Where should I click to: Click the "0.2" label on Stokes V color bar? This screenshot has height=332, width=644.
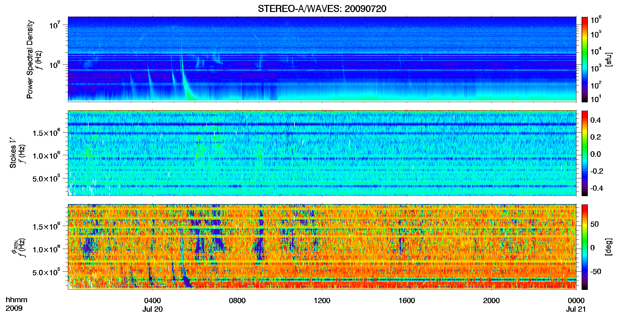595,137
